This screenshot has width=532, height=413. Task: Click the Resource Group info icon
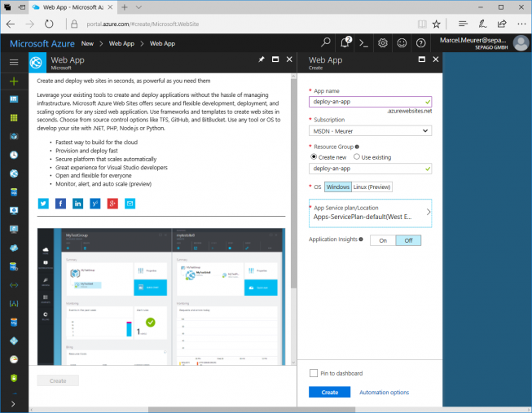pyautogui.click(x=357, y=147)
